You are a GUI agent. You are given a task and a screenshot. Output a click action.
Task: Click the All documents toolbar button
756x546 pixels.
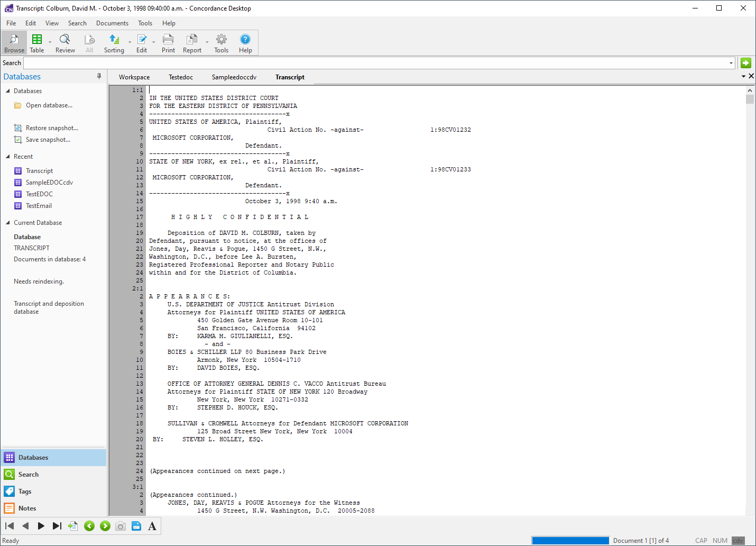[x=89, y=43]
